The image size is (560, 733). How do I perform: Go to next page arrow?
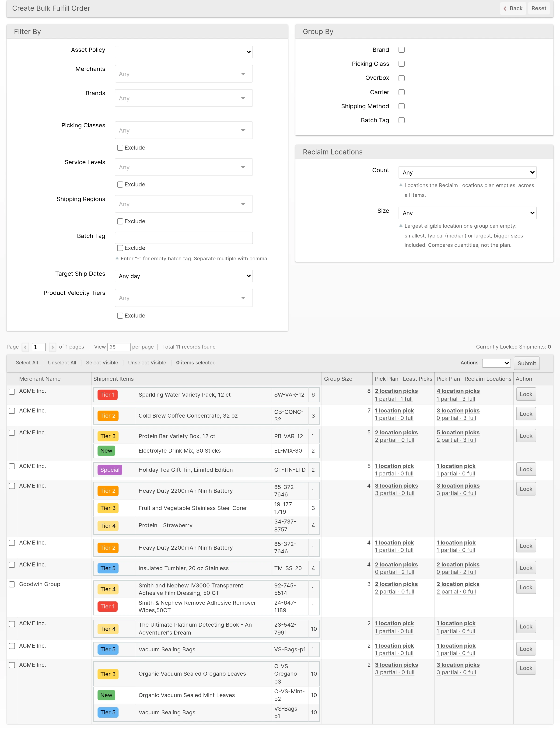(x=52, y=347)
